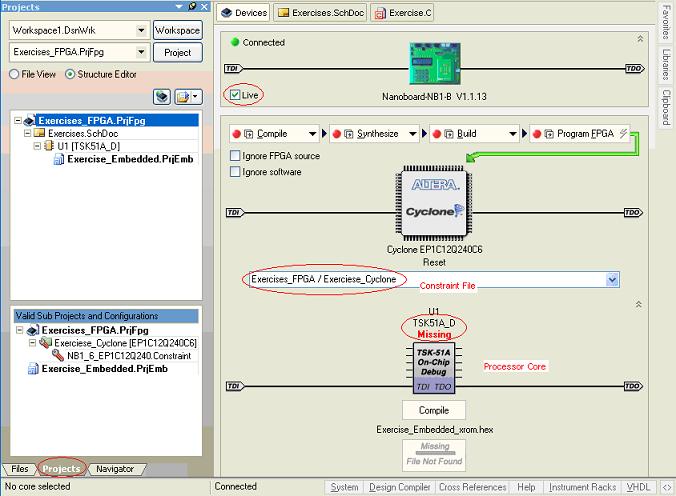Switch to the Exercises.SchDoc tab
The image size is (676, 496).
[321, 13]
